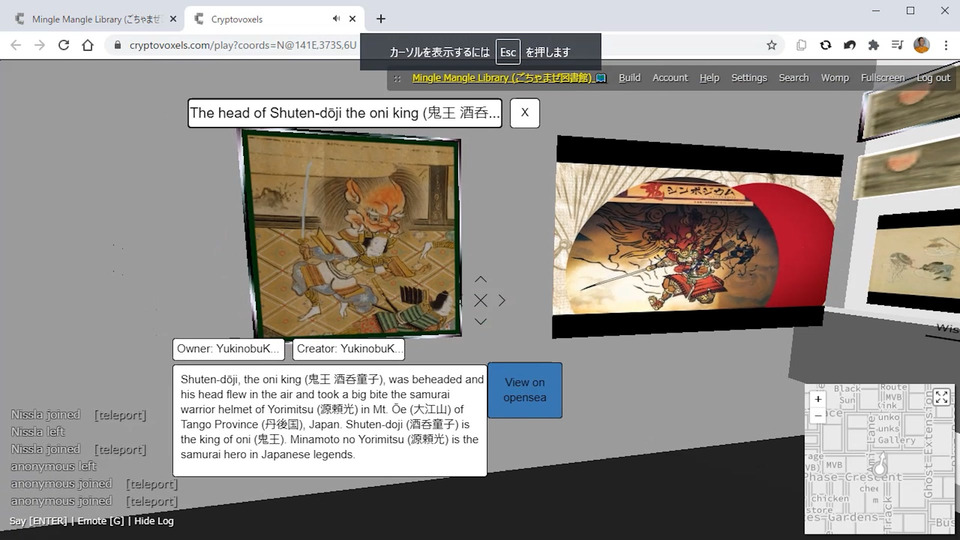Click Say [ENTER] to chat
Screen dimensions: 960x540
pyautogui.click(x=38, y=521)
